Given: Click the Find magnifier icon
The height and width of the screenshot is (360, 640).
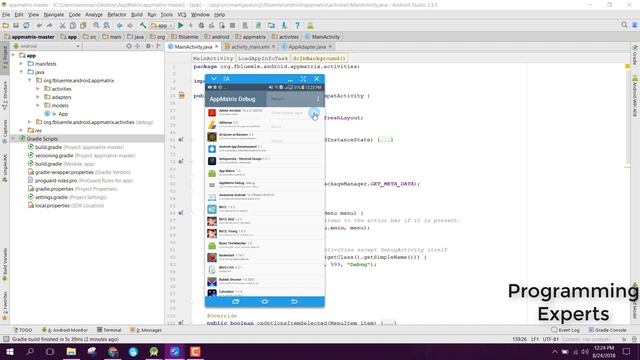Looking at the screenshot, I should [x=96, y=25].
